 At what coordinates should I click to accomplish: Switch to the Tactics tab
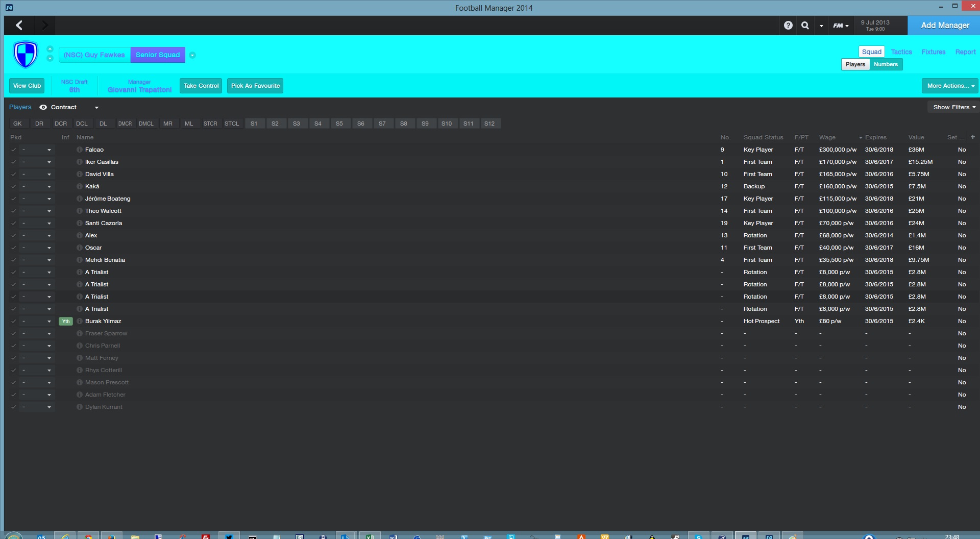pos(901,52)
